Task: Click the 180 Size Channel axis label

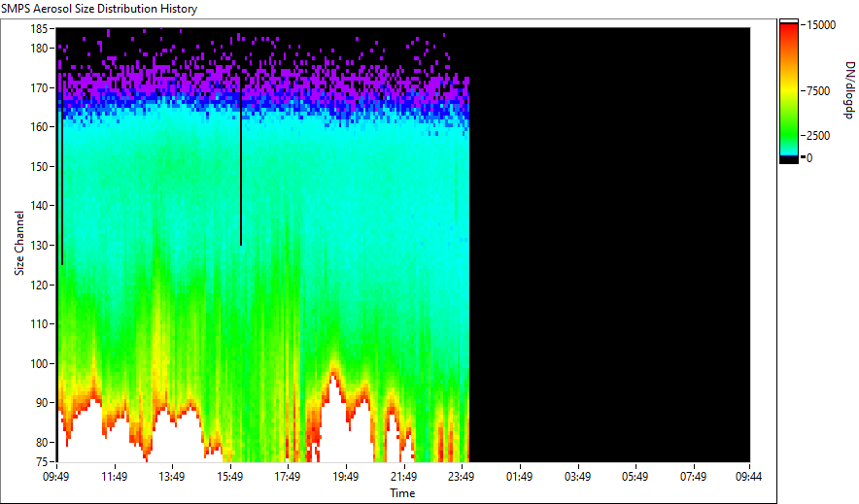Action: (39, 49)
